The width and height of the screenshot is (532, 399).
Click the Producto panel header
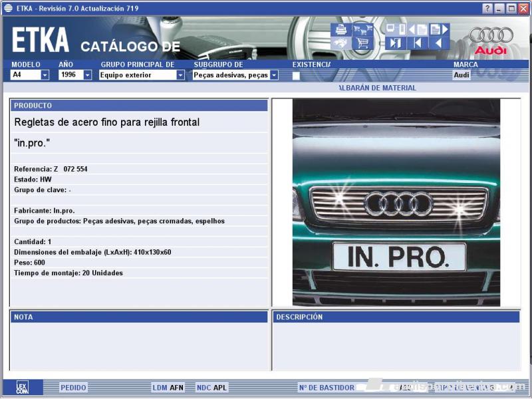click(x=139, y=106)
